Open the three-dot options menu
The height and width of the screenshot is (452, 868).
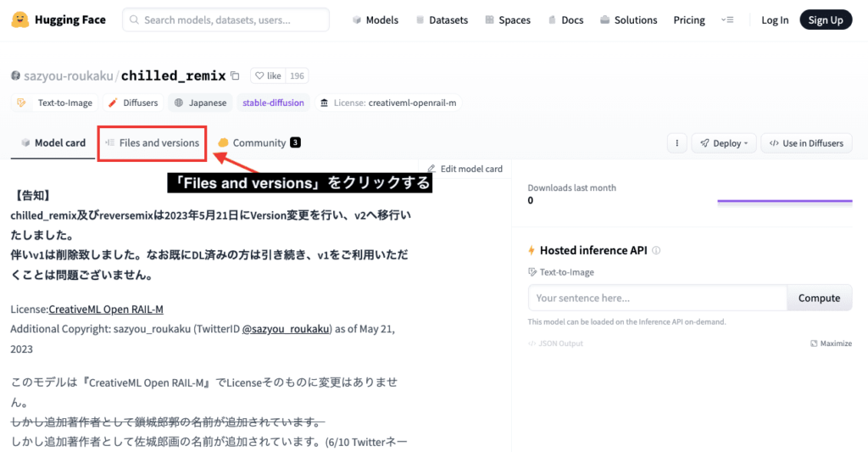(x=677, y=143)
